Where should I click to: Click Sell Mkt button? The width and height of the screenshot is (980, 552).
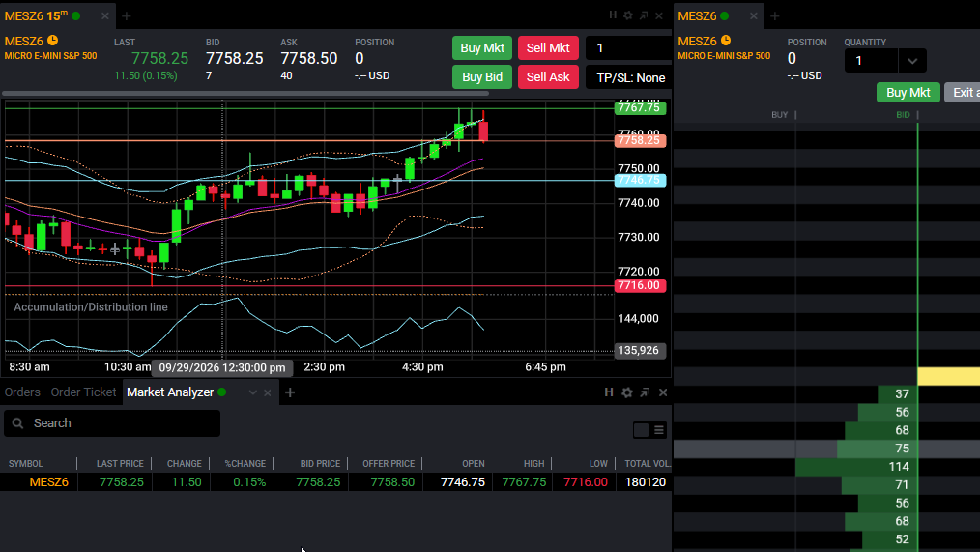point(548,48)
